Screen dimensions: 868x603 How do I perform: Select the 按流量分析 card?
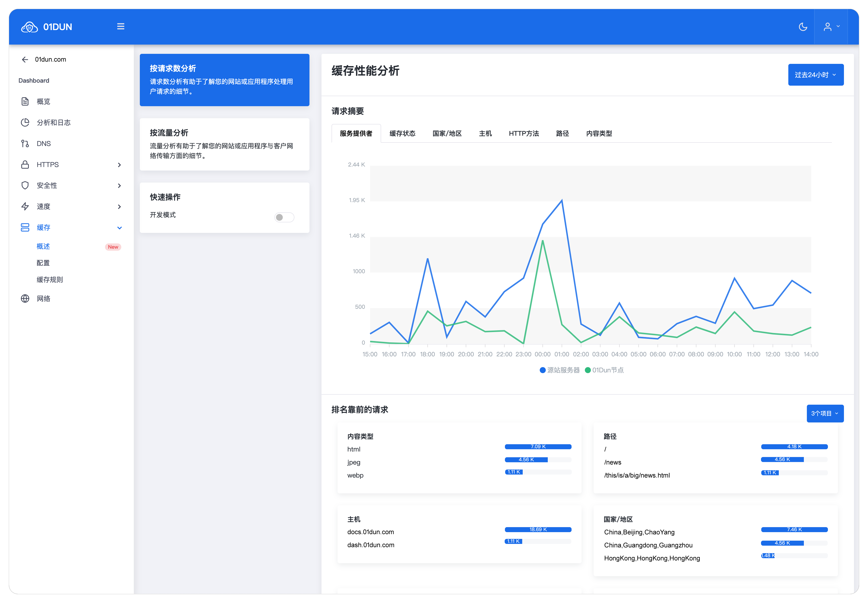click(x=225, y=144)
